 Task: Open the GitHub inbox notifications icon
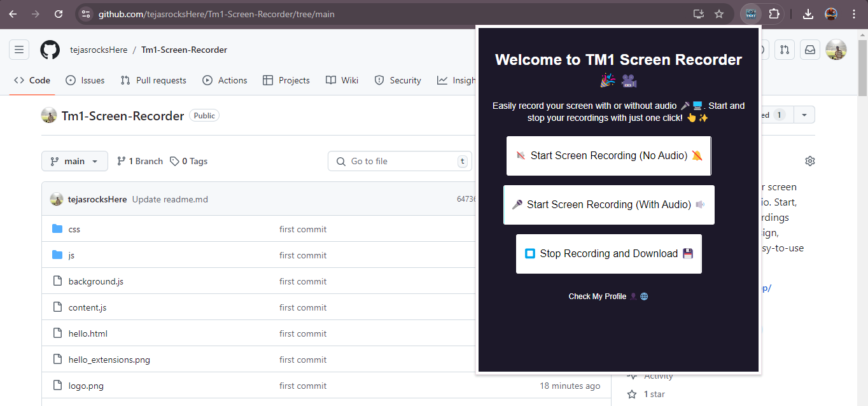(x=810, y=50)
